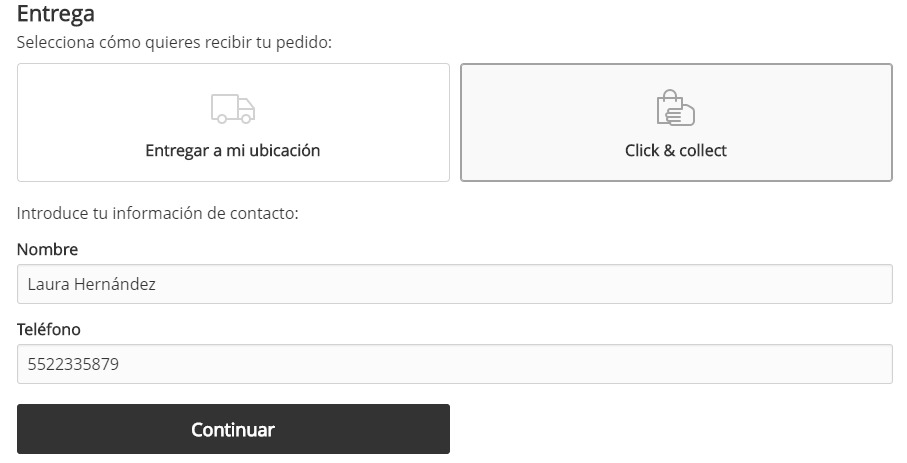Click the "Click & collect" text label
Viewport: 907px width, 463px height.
point(676,151)
